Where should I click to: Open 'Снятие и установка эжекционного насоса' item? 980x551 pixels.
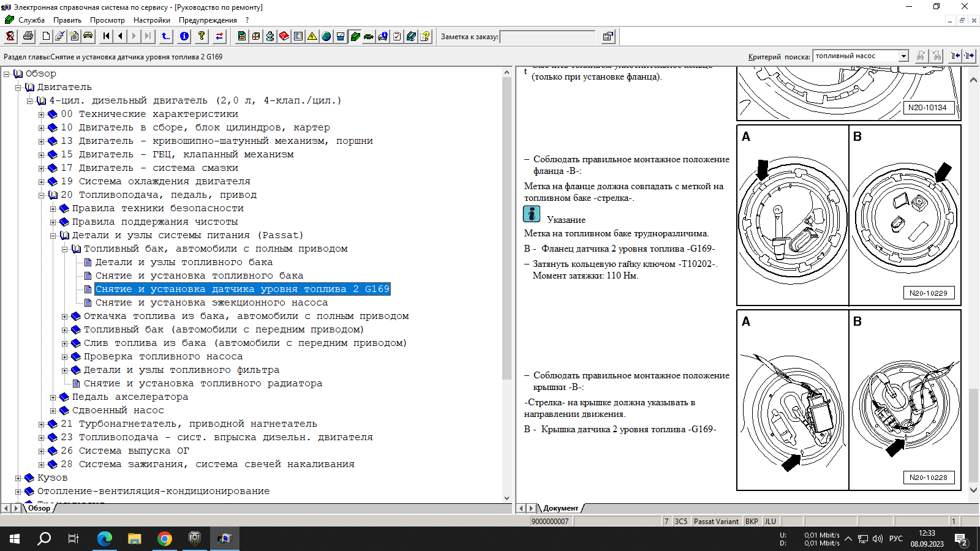click(x=211, y=302)
